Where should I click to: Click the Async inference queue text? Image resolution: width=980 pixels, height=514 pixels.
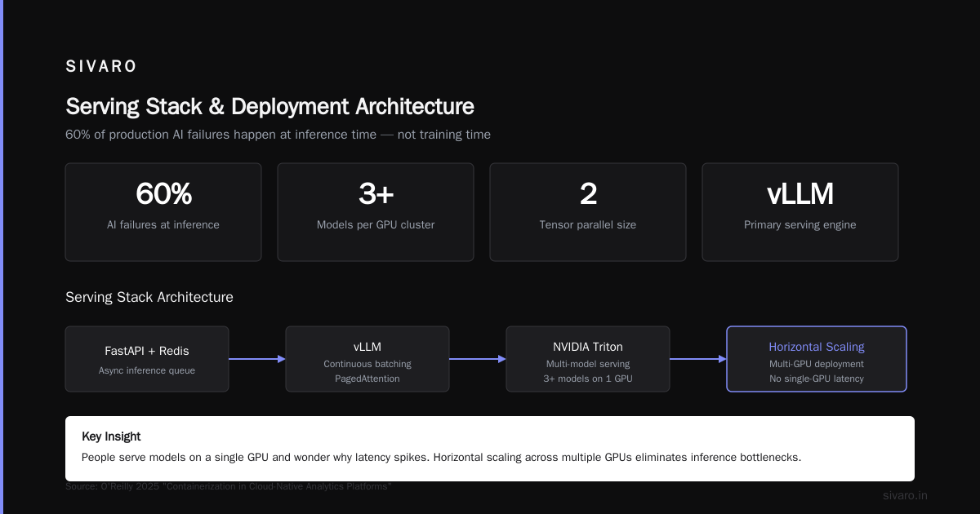click(x=147, y=370)
